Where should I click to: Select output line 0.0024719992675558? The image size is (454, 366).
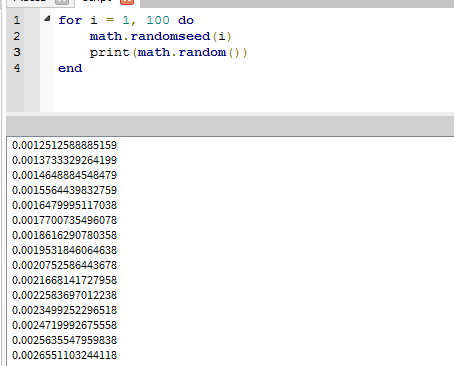pyautogui.click(x=64, y=325)
